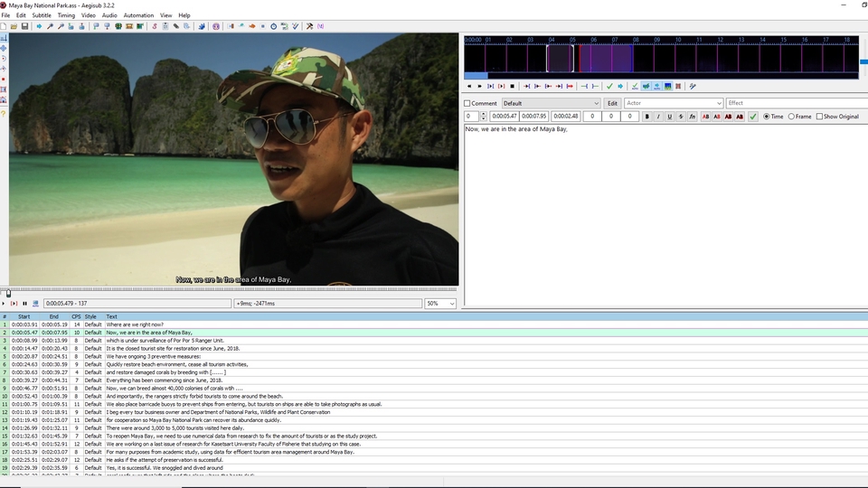Choose shadow color AB swatch
868x488 pixels.
click(740, 117)
